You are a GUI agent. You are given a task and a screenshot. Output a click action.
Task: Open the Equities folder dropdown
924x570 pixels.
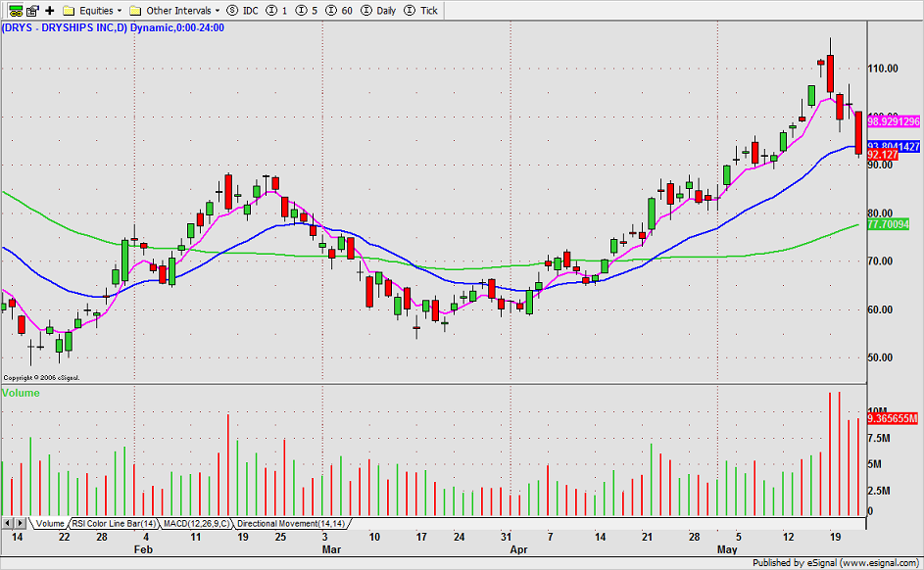92,11
